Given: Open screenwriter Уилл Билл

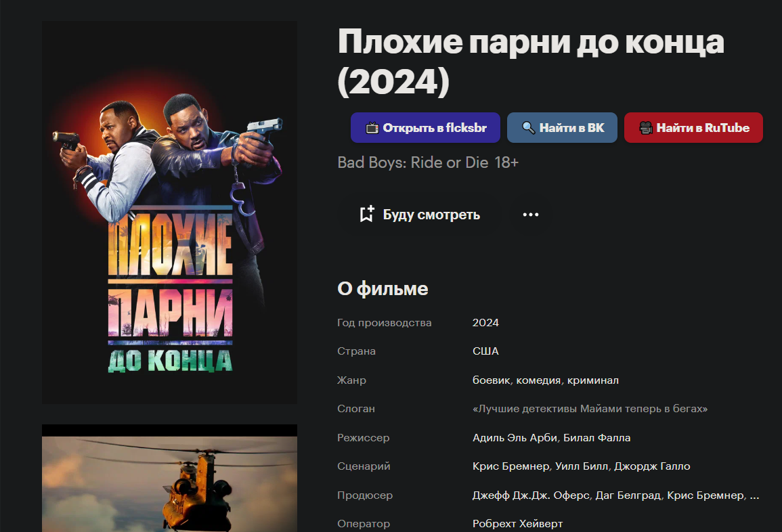Looking at the screenshot, I should [582, 466].
